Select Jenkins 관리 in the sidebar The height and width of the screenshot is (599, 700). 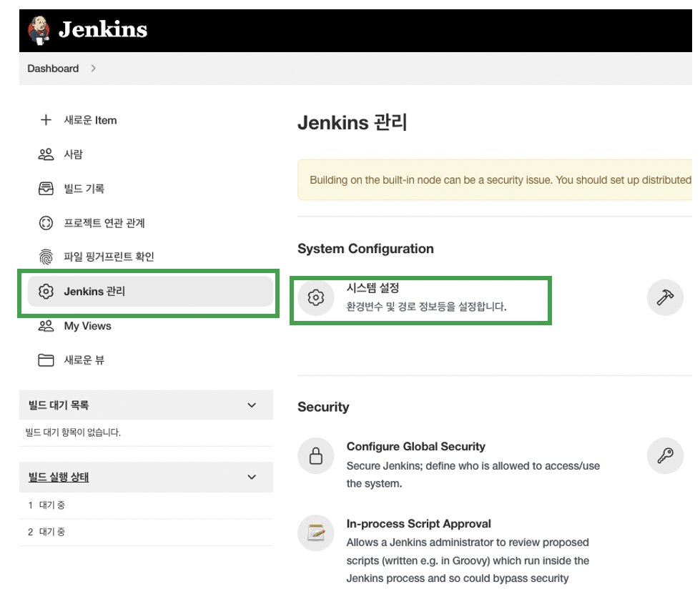[x=150, y=292]
